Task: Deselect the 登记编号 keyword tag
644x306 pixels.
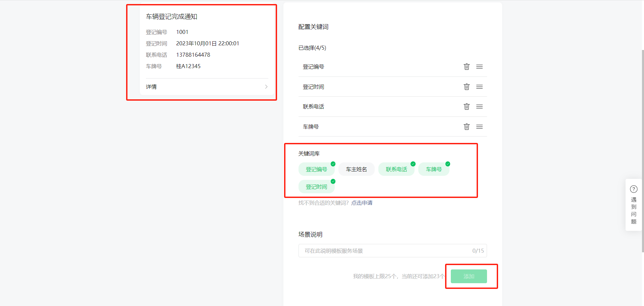Action: pos(316,169)
